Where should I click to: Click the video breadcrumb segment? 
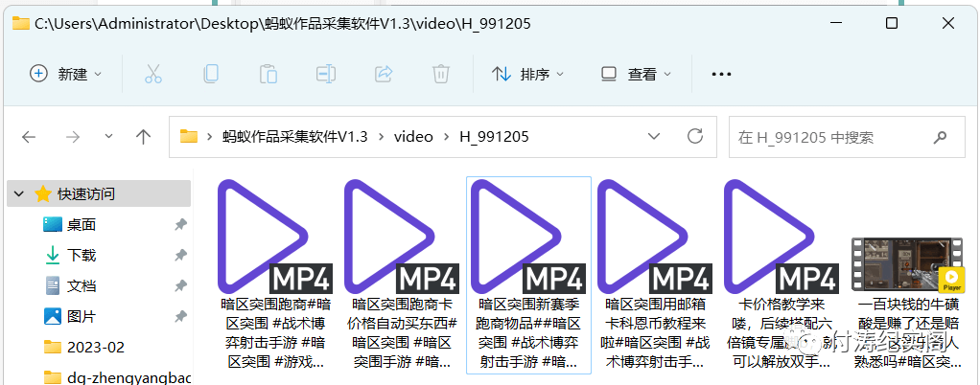[413, 136]
